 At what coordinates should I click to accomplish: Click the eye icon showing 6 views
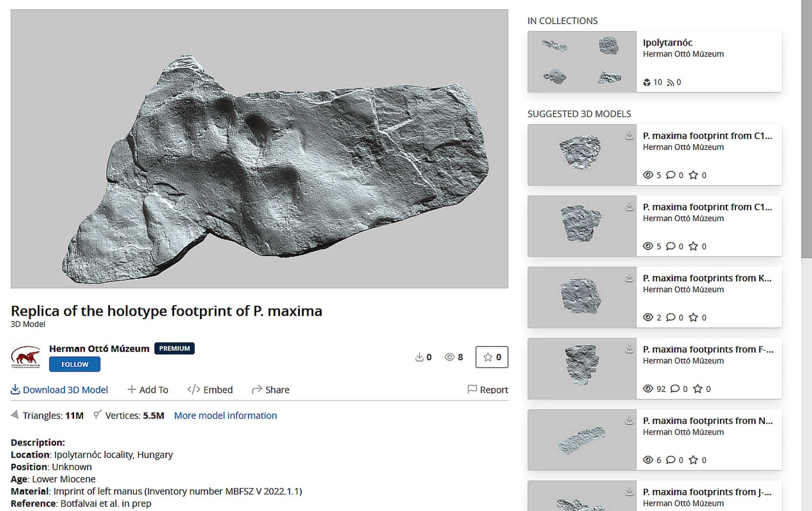point(648,460)
